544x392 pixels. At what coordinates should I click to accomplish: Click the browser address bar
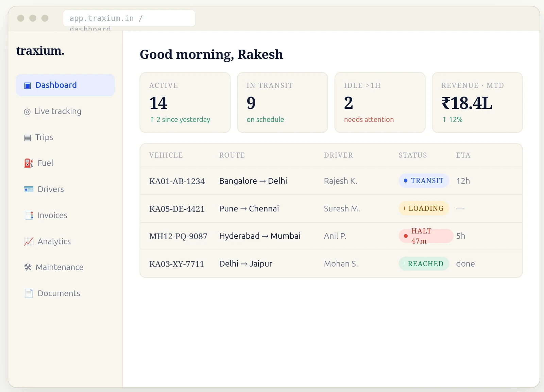(129, 18)
